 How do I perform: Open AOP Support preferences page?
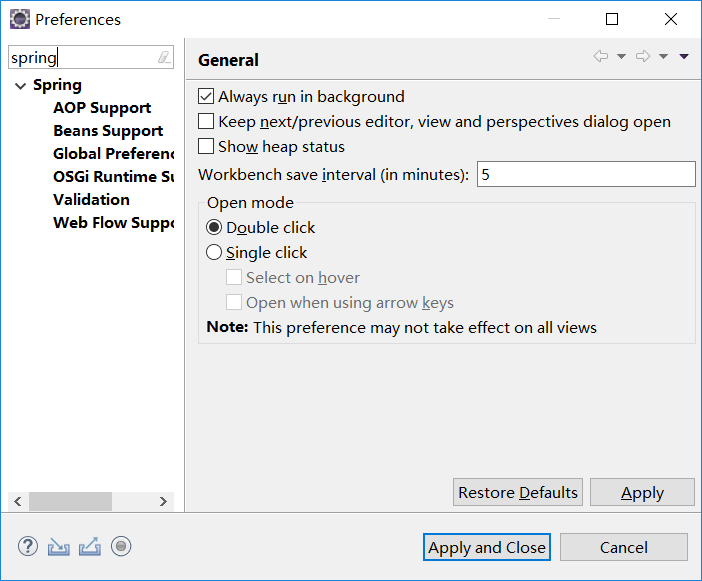coord(102,108)
